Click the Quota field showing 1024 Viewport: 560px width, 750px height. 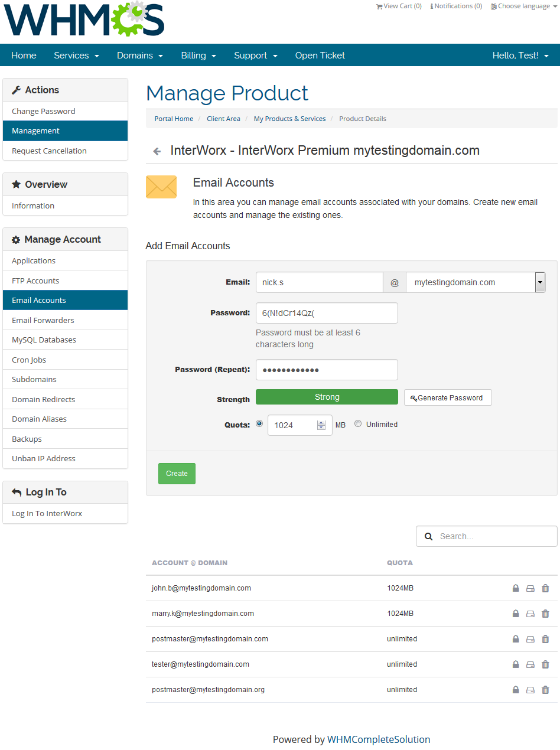(x=299, y=425)
